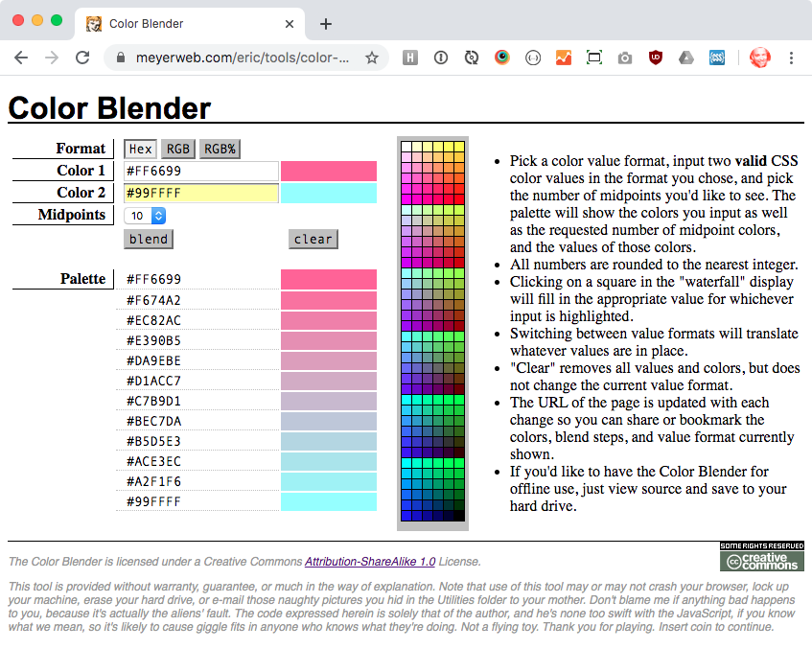Open a new browser tab
The width and height of the screenshot is (812, 649).
[326, 24]
